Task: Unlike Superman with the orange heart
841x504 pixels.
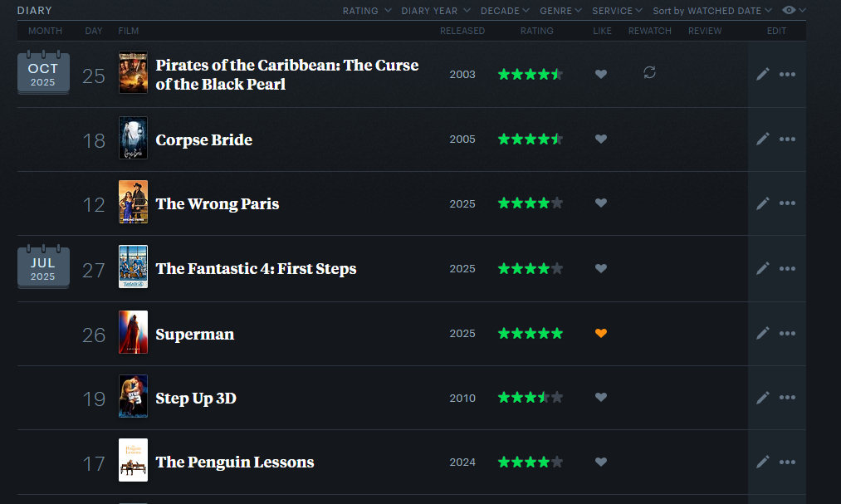Action: [601, 333]
